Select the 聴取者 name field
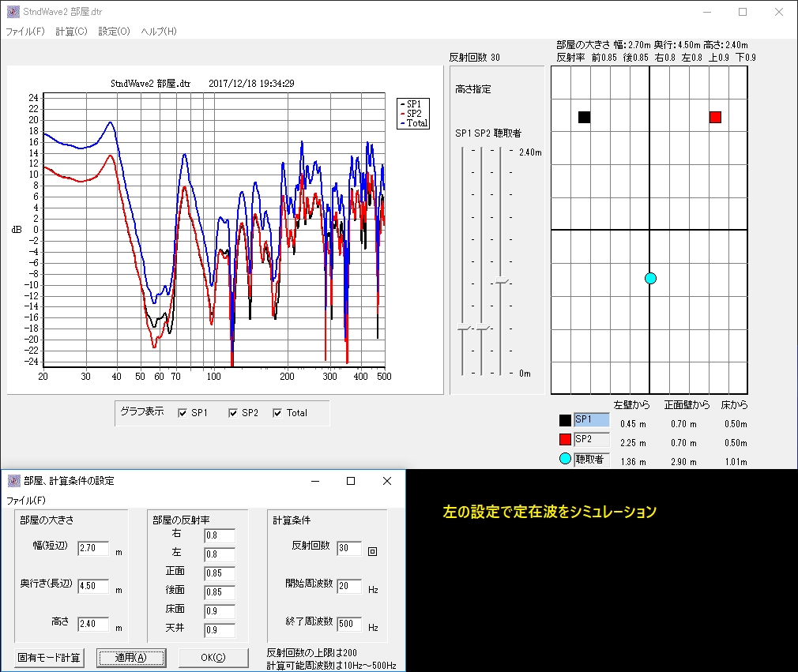The height and width of the screenshot is (672, 798). pyautogui.click(x=591, y=460)
